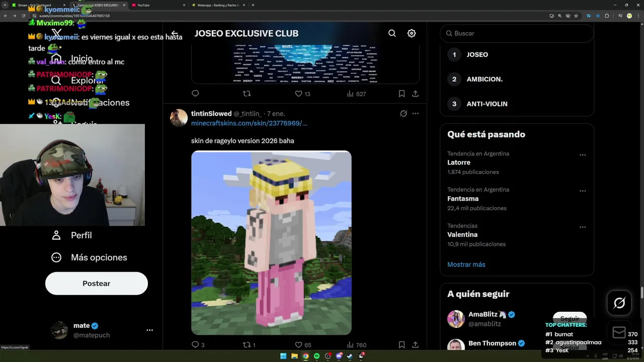Viewport: 644px width, 362px height.
Task: Like the tintinSlowed post with 65 likes
Action: point(298,345)
